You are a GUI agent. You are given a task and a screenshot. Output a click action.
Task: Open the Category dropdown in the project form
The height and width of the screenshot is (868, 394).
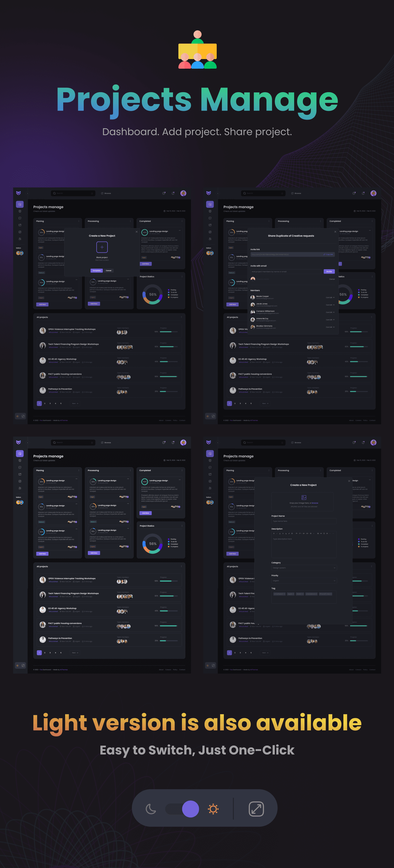tap(304, 568)
